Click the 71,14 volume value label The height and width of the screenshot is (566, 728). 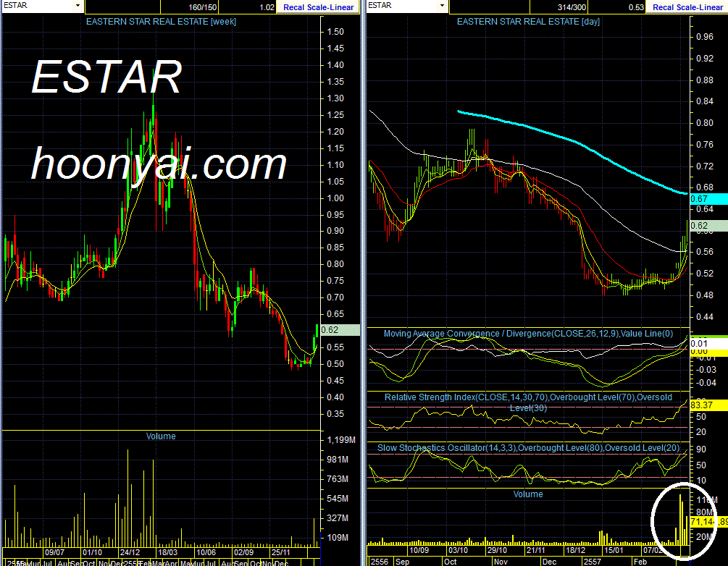(708, 522)
